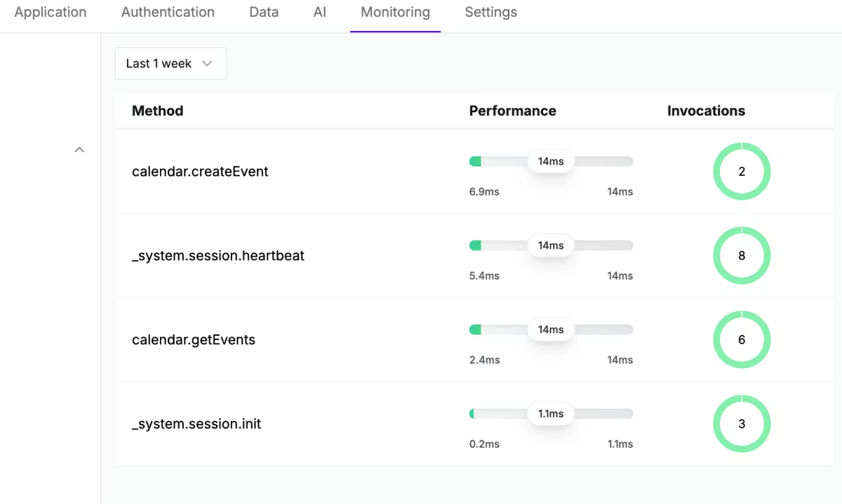Click the Invocations column header
The height and width of the screenshot is (504, 842).
coord(706,111)
